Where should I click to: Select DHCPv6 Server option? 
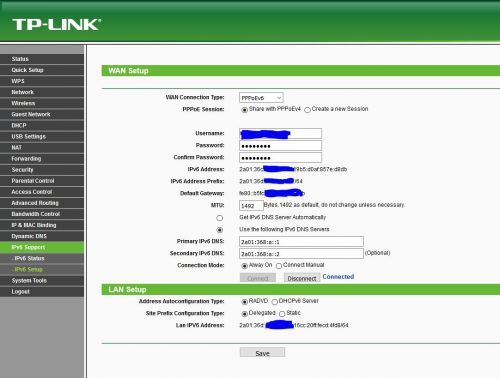pyautogui.click(x=274, y=302)
